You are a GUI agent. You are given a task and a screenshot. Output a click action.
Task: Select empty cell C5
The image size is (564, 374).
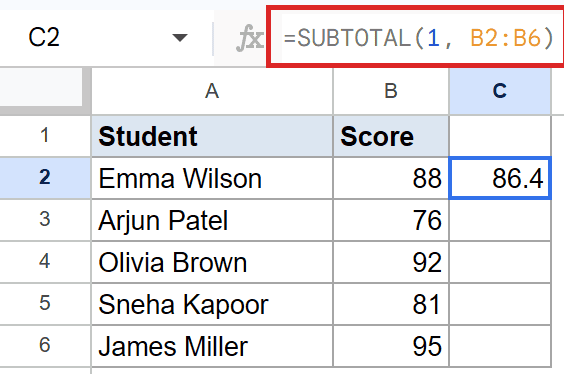[500, 304]
